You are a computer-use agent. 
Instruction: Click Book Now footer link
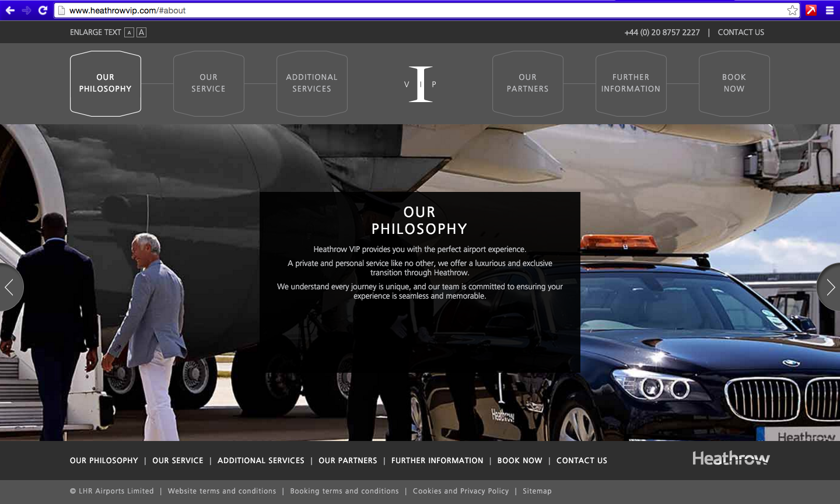click(520, 461)
